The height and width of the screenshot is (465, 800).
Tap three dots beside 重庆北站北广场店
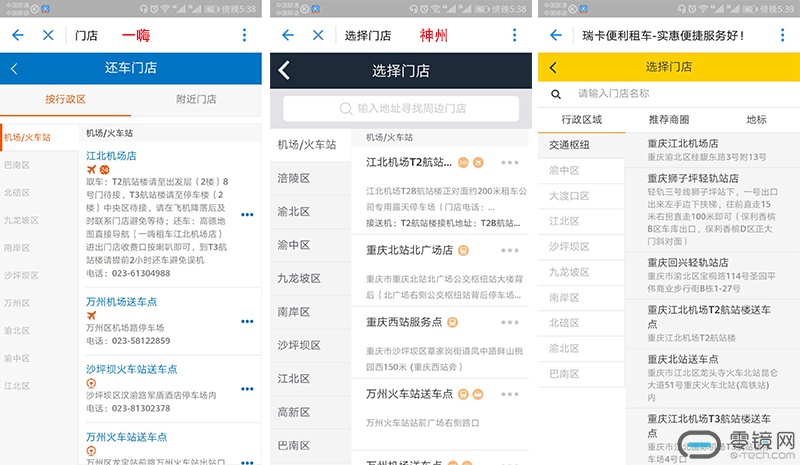tap(510, 251)
